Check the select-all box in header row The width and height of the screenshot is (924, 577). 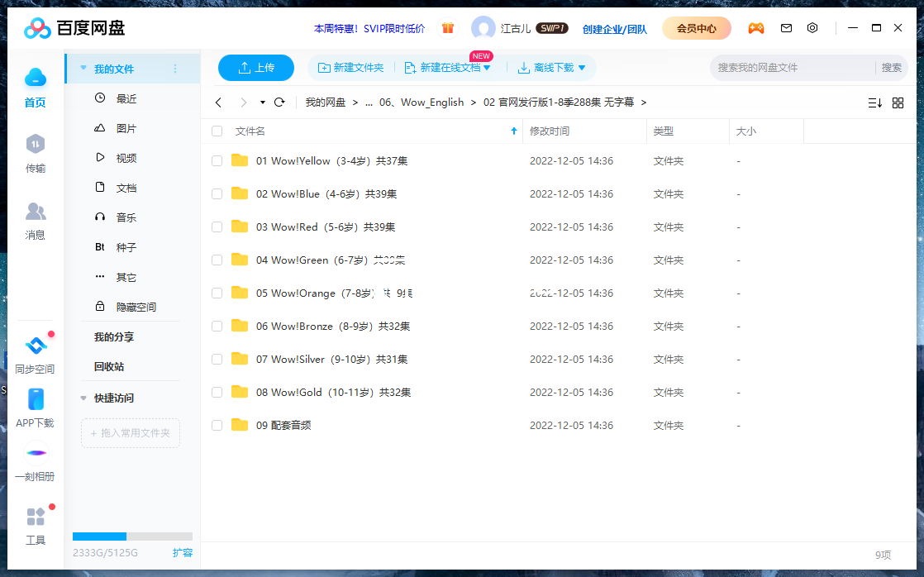(217, 131)
